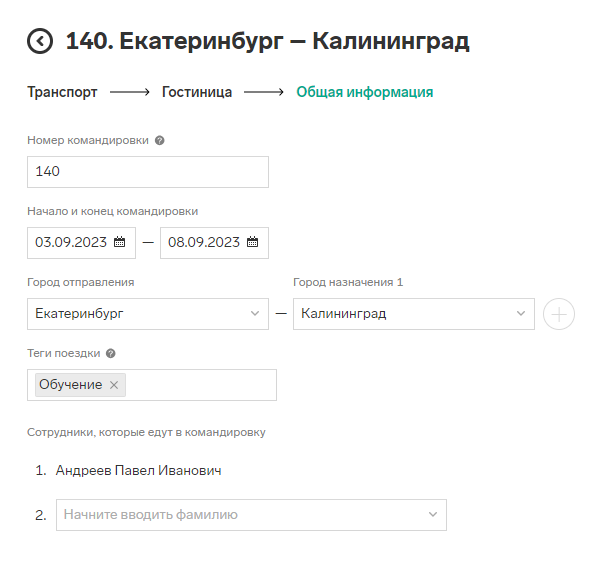This screenshot has width=594, height=562.
Task: Open calendar icon for end date 08.09.2023
Action: click(253, 242)
